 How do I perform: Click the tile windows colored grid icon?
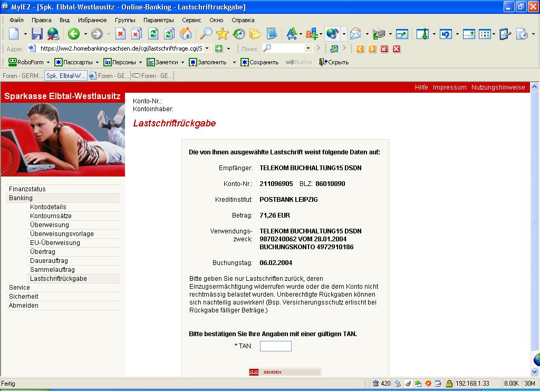485,34
